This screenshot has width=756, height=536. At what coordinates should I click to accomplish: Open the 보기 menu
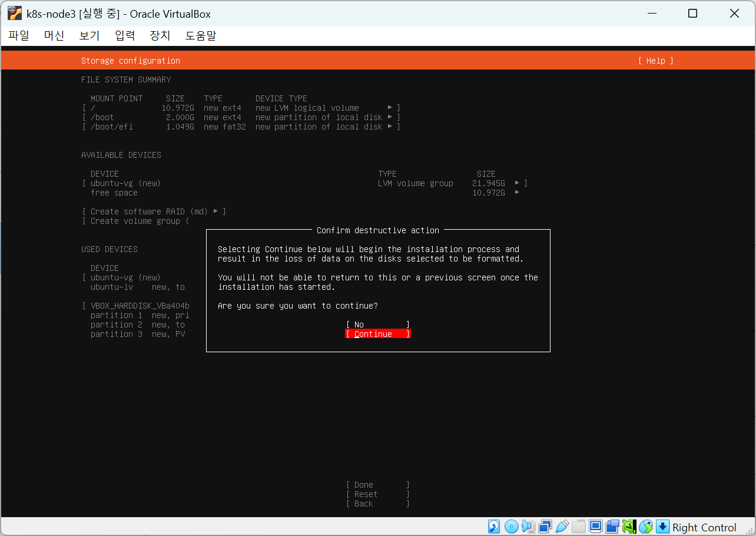tap(89, 35)
